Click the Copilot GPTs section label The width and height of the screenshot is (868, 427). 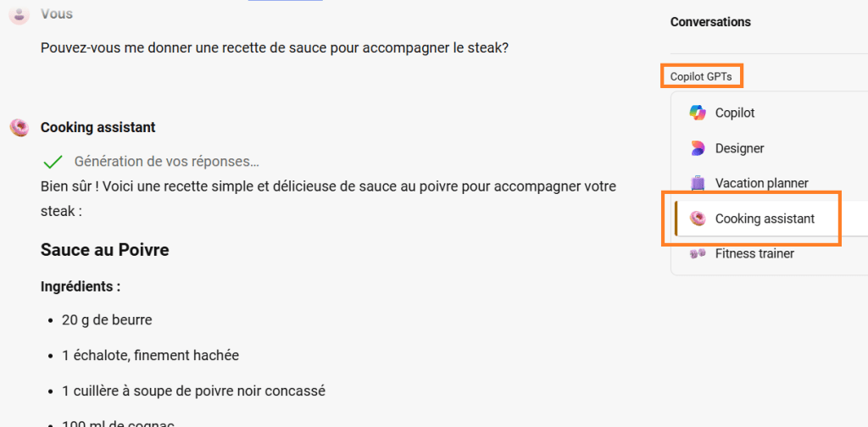click(x=701, y=76)
